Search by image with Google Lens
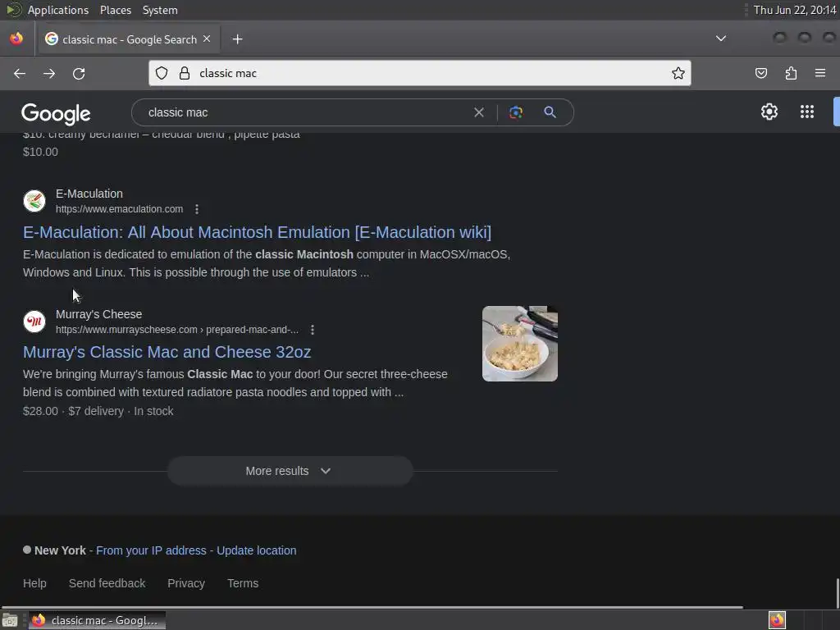Screen dimensions: 840x630 (x=516, y=112)
